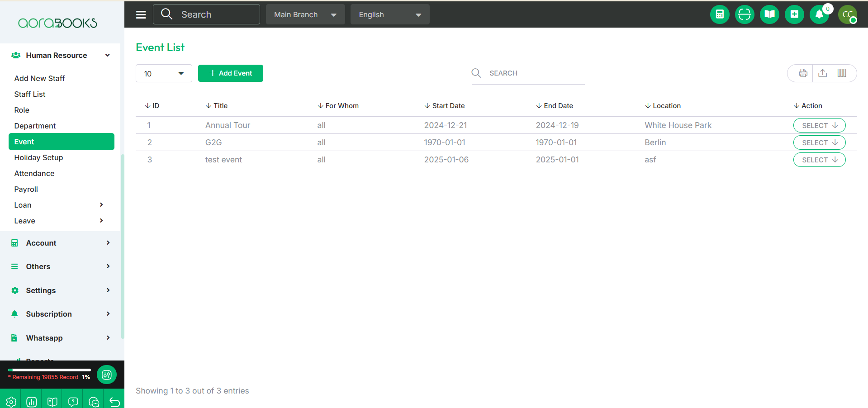The width and height of the screenshot is (868, 408).
Task: Click the Aorabooks logo
Action: coord(57,23)
